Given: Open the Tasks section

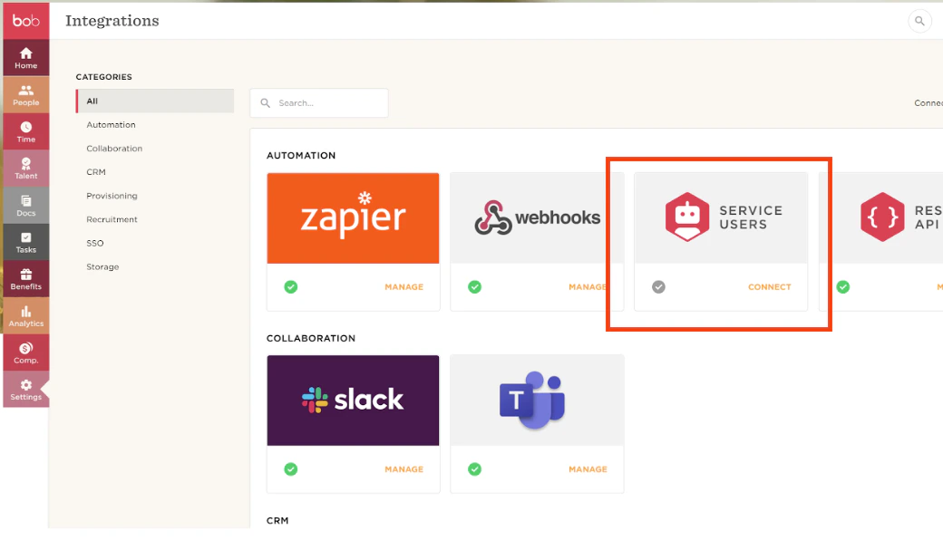Looking at the screenshot, I should coord(26,242).
